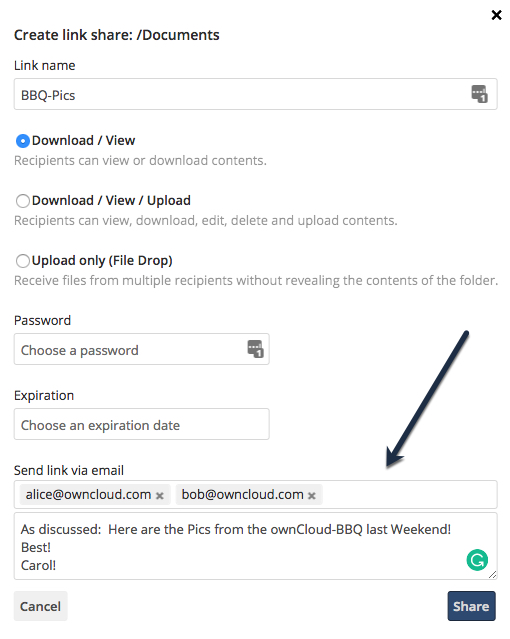
Task: Click password manager icon in Link name field
Action: [x=479, y=94]
